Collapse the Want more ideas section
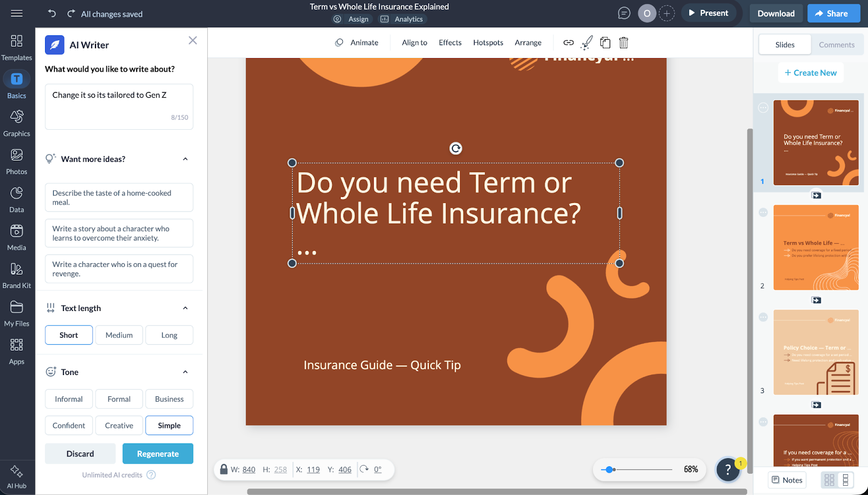This screenshot has width=868, height=495. (x=185, y=158)
